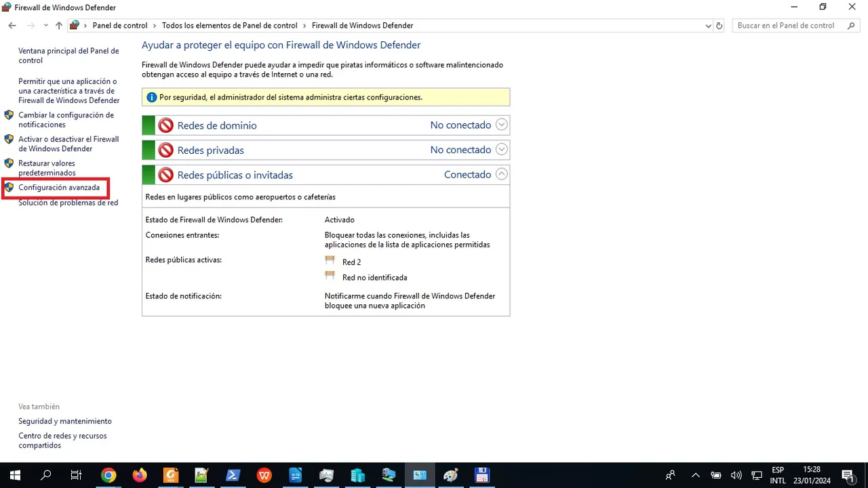Click Redes públicas o invitadas heading
Viewport: 868px width, 488px height.
(235, 175)
